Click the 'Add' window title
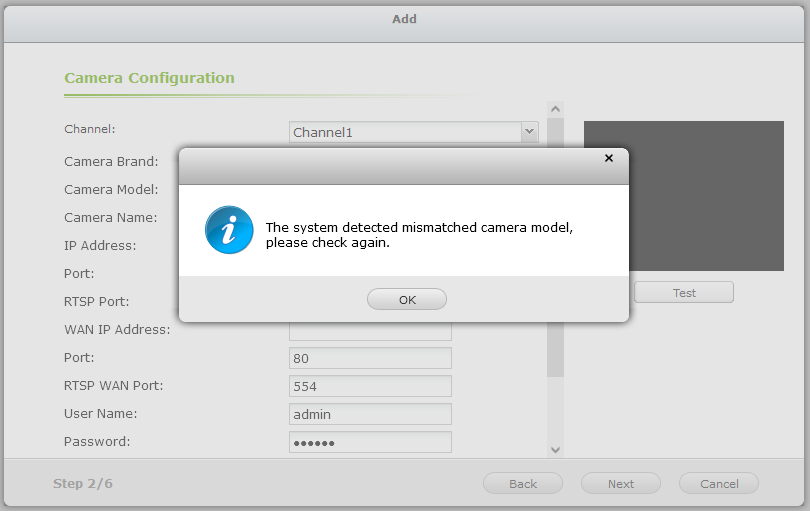810x511 pixels. pos(404,19)
